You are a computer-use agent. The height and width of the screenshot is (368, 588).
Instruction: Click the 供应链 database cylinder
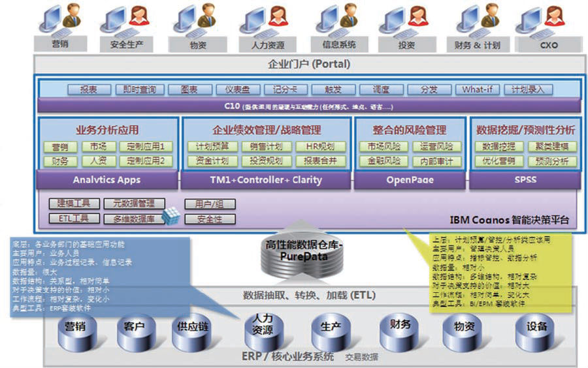pos(192,332)
